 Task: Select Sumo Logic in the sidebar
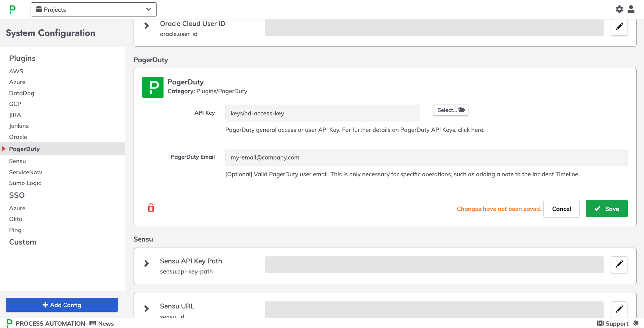(25, 183)
